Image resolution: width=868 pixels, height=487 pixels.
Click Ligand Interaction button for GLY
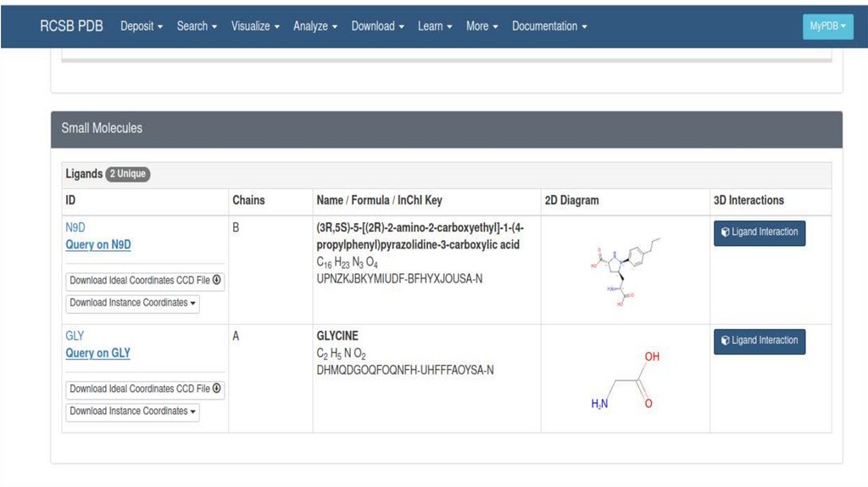[759, 341]
